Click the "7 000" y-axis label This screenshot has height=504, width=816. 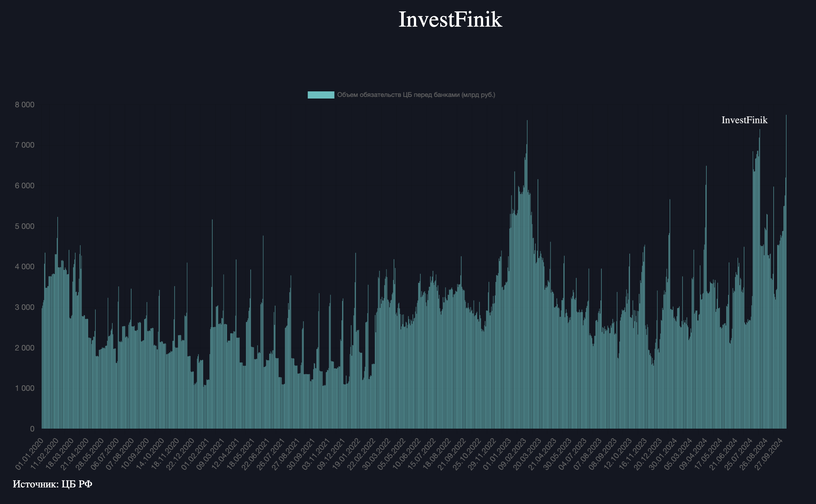[x=25, y=145]
